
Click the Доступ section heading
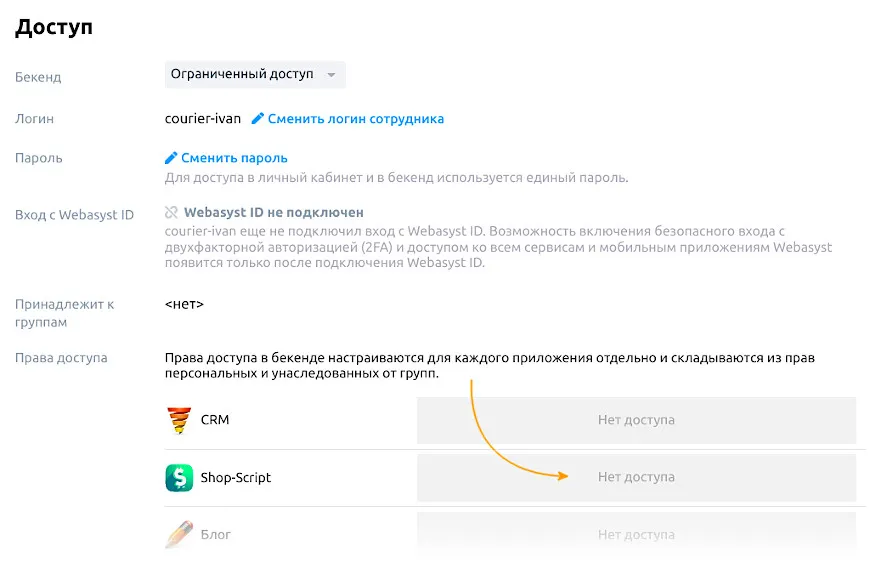coord(54,27)
